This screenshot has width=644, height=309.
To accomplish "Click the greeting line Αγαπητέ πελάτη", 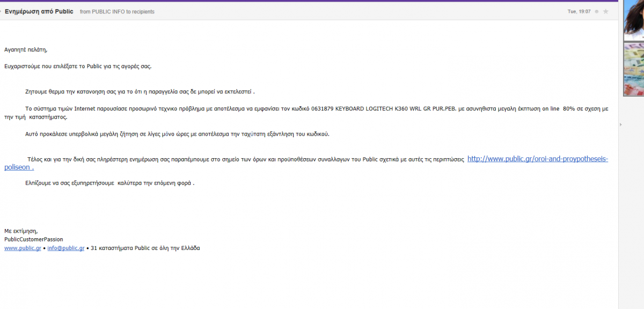I will pos(26,50).
